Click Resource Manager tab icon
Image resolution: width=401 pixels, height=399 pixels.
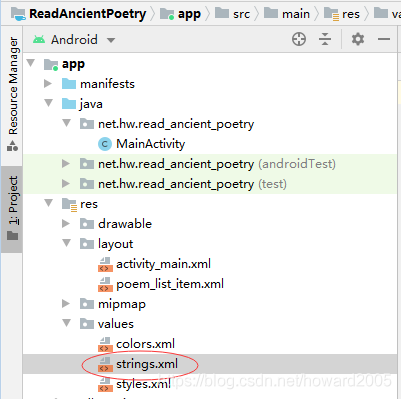12,146
